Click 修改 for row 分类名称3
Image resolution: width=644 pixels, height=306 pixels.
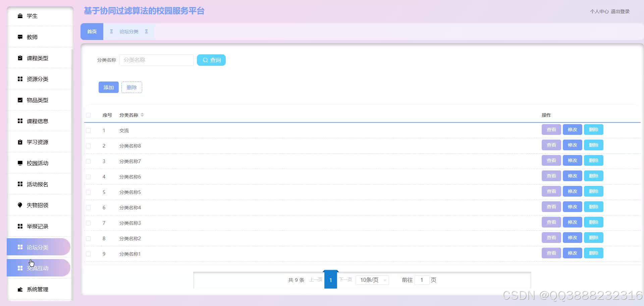[x=573, y=222]
